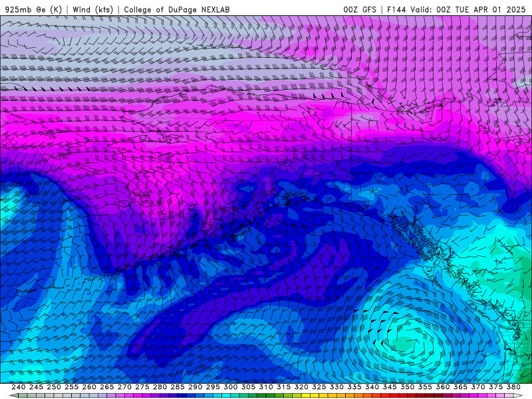Click the "College of DuPage NEXLAB" label
The height and width of the screenshot is (399, 532).
(x=177, y=9)
